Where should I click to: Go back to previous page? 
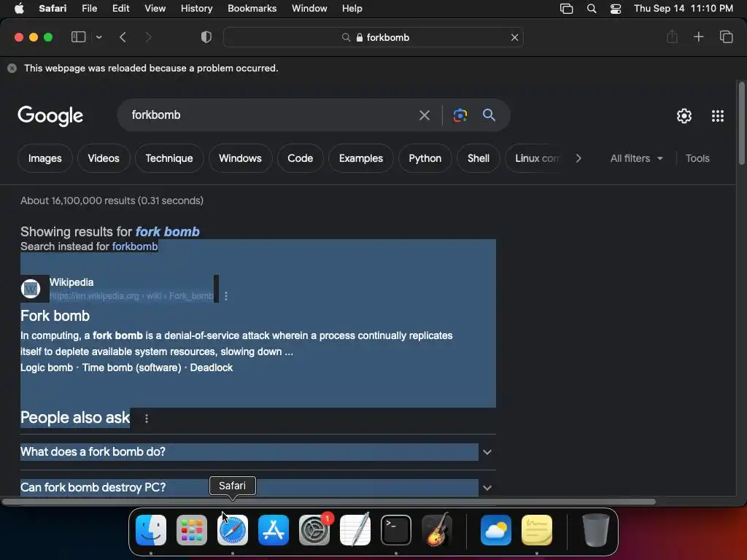click(x=123, y=37)
